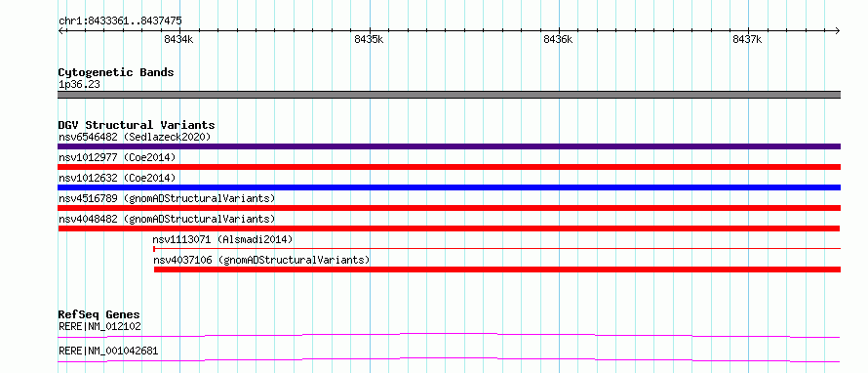Screen dimensions: 868x373
Task: Open variant nsv6546482 (Sedlazeck2020) label
Action: pyautogui.click(x=135, y=137)
